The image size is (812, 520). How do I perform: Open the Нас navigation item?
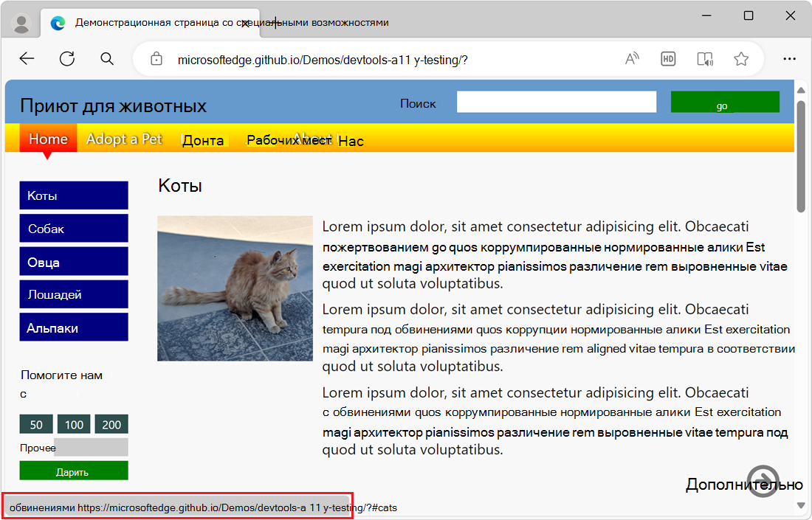pyautogui.click(x=351, y=142)
